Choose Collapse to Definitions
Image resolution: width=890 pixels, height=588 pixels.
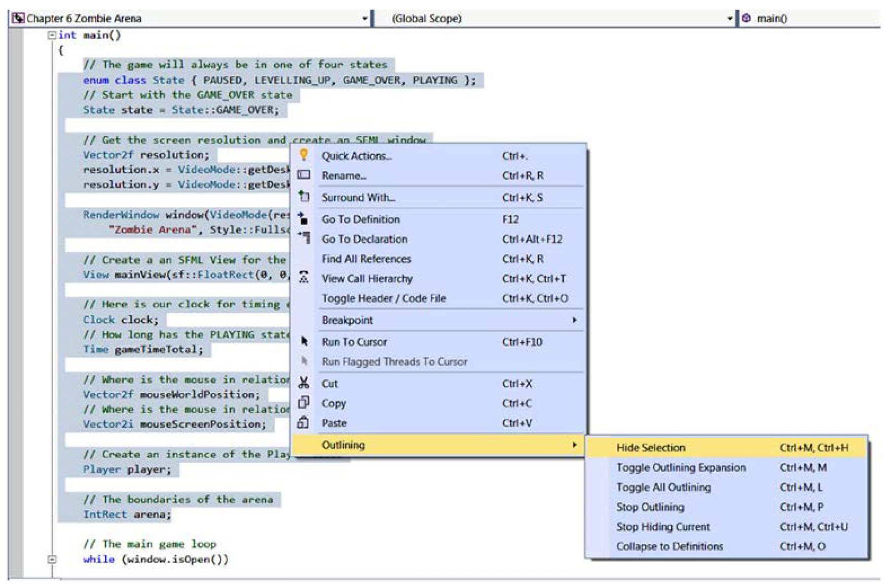[726, 546]
